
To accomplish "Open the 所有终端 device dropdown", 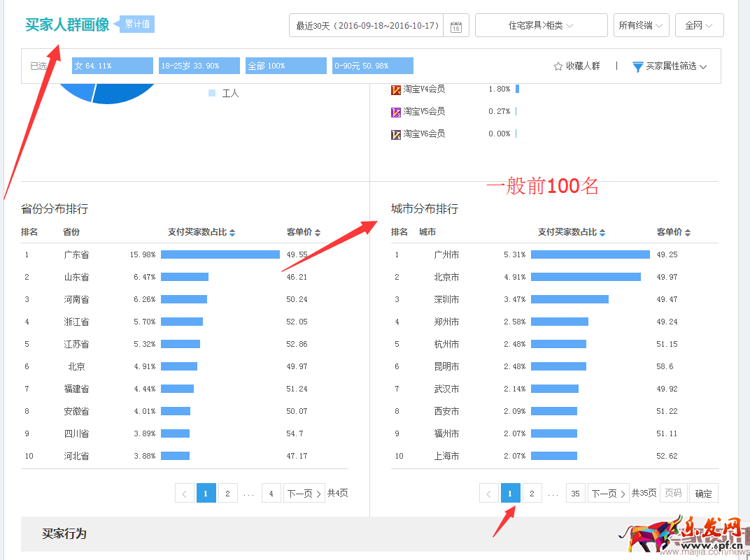I will click(x=641, y=26).
